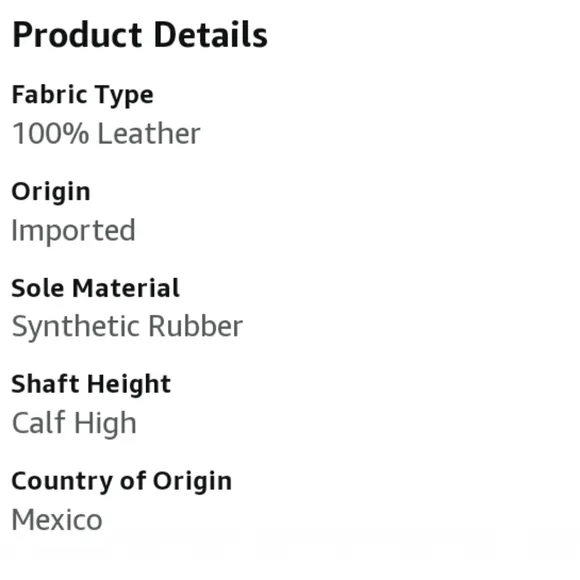Click the Product Details heading
The image size is (580, 580).
point(140,35)
